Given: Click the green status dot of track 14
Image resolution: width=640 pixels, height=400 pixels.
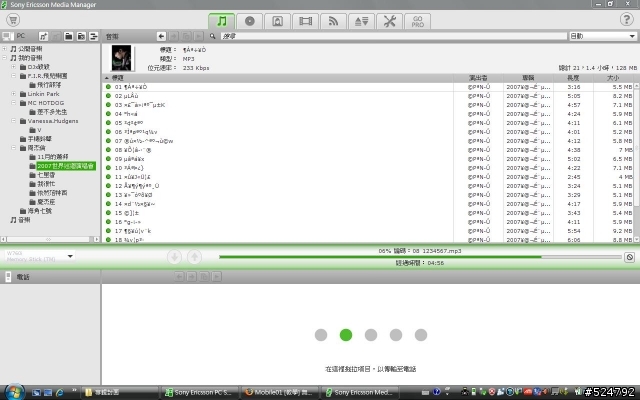Looking at the screenshot, I should 108,203.
